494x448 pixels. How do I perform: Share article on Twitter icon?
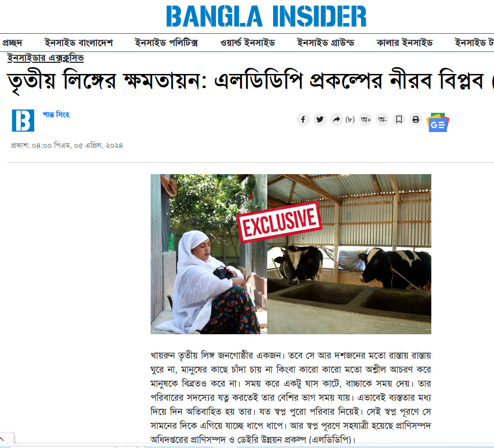(x=320, y=119)
